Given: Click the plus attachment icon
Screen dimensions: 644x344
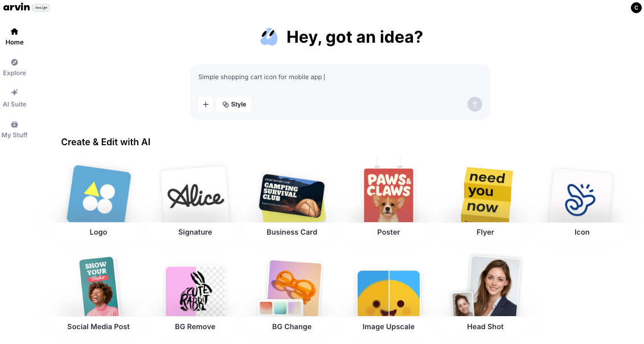Looking at the screenshot, I should 206,104.
